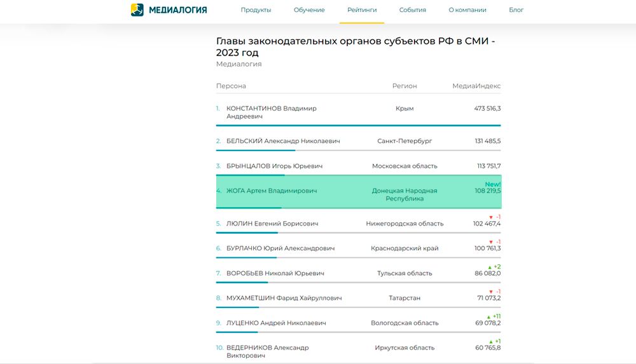Click the New! badge on ЖОГА row

493,184
